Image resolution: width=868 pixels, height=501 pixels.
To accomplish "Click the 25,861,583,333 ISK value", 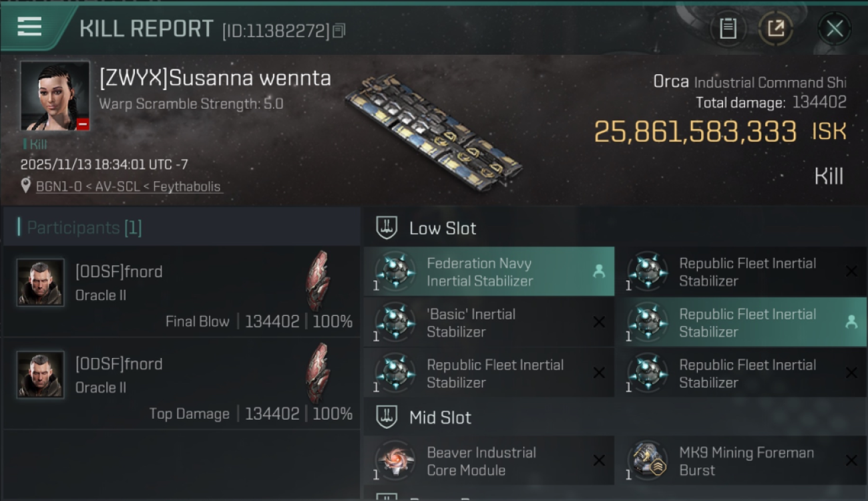I will click(x=695, y=132).
